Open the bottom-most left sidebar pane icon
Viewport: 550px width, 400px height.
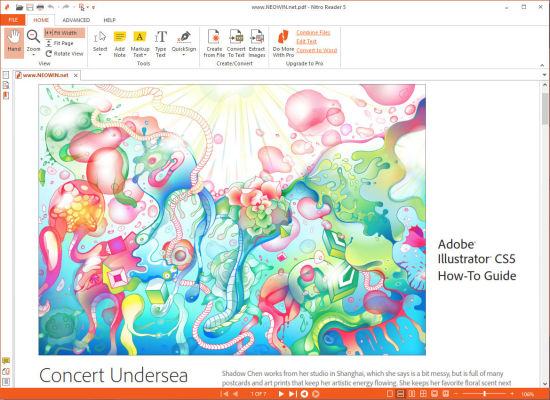[x=6, y=382]
